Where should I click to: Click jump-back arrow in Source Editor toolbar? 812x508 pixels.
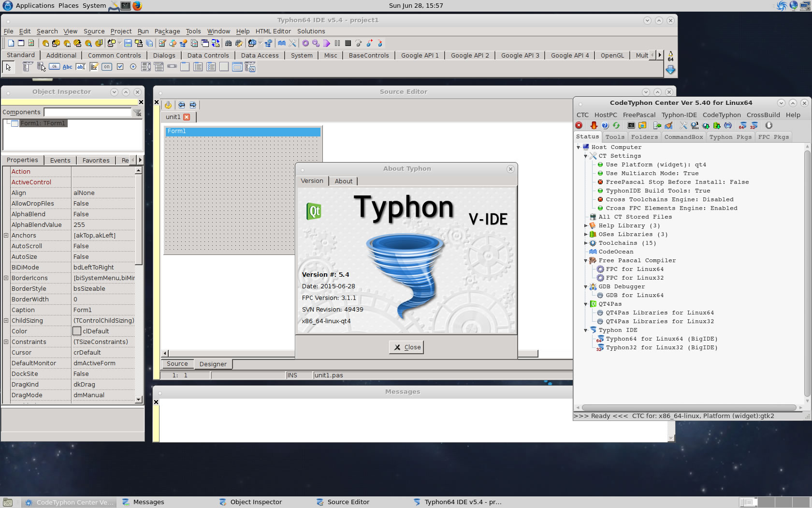tap(181, 105)
